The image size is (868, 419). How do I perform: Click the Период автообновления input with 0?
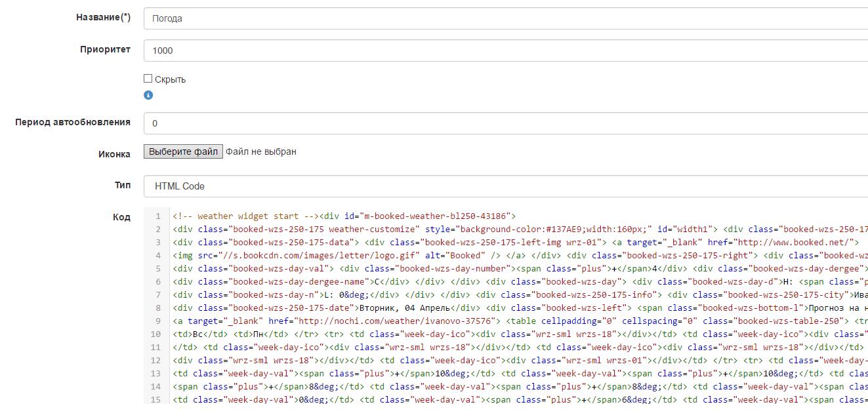(x=505, y=123)
